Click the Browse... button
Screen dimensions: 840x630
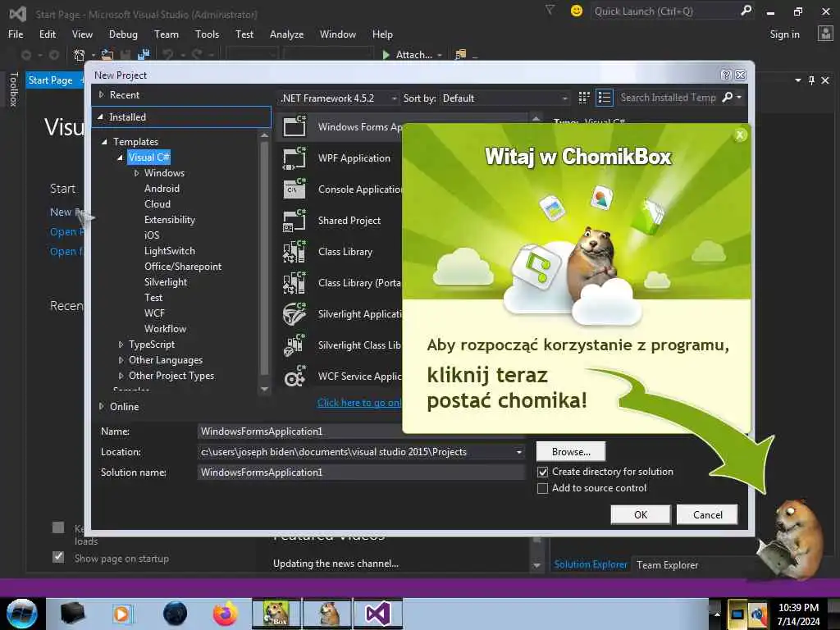(571, 452)
